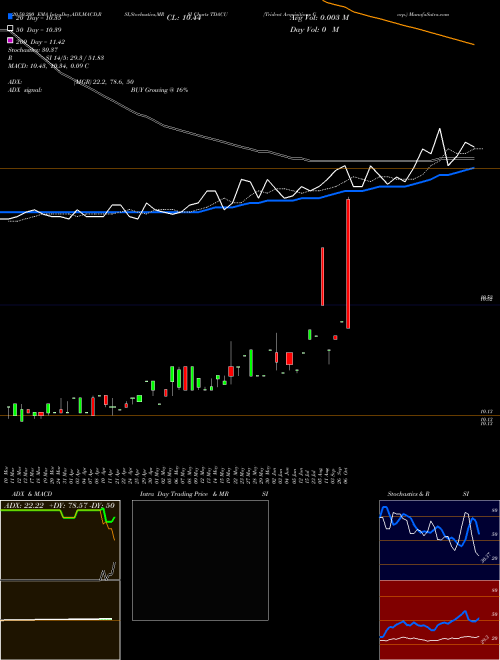Click the tallest red candlestick
Image resolution: width=500 pixels, height=660 pixels.
(x=348, y=263)
